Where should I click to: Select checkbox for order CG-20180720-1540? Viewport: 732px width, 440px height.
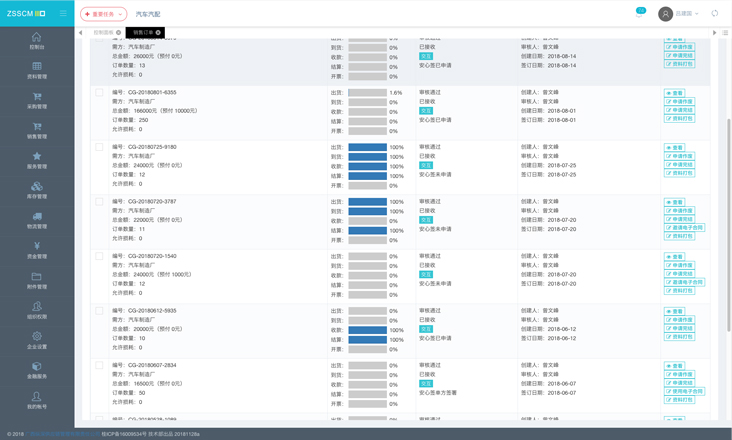[x=99, y=256]
